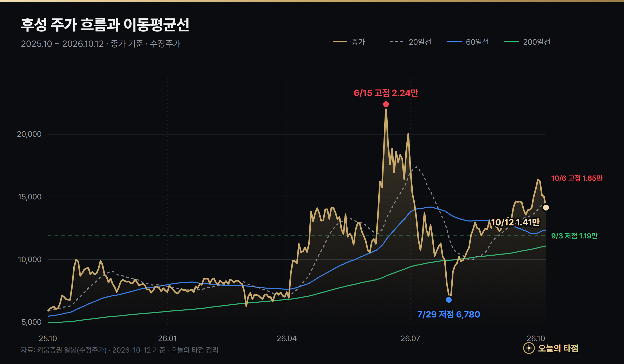Click the subtitle with date range 2025.10 ~ 2026.10.12
Screen dimensions: 624x364
(101, 44)
